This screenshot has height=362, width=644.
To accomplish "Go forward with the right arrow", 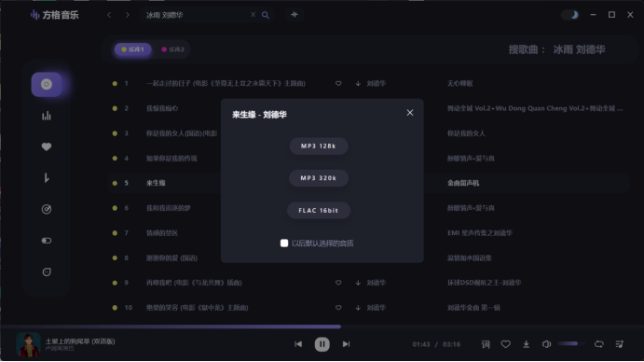I will pyautogui.click(x=128, y=15).
